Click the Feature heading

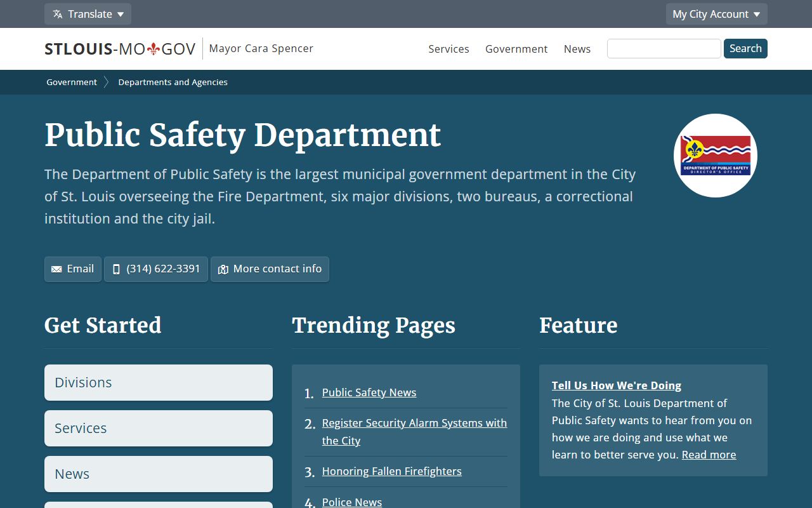click(579, 325)
